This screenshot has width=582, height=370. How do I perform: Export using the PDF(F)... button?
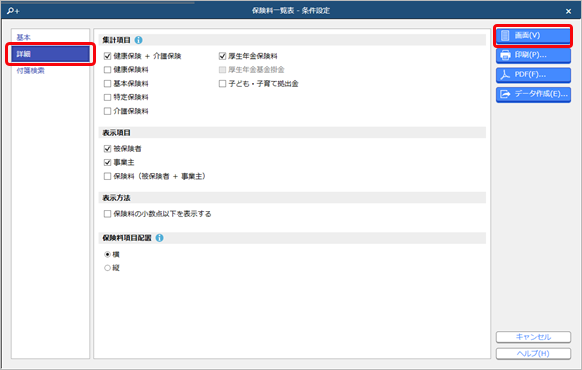533,75
